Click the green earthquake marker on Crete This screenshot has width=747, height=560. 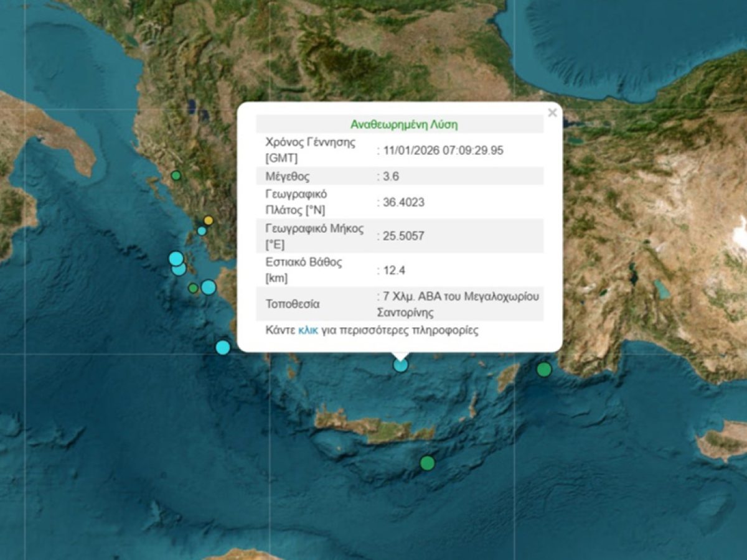[x=427, y=463]
